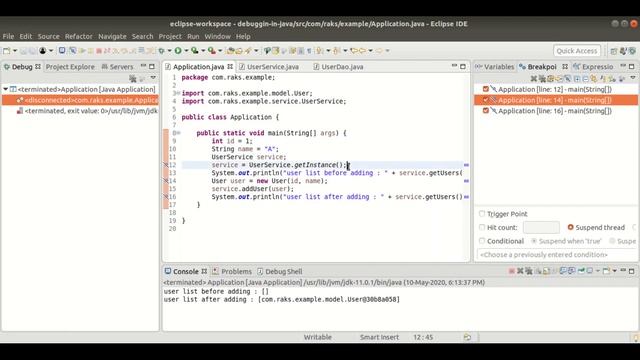Close the Application.java editor tab

[x=230, y=67]
